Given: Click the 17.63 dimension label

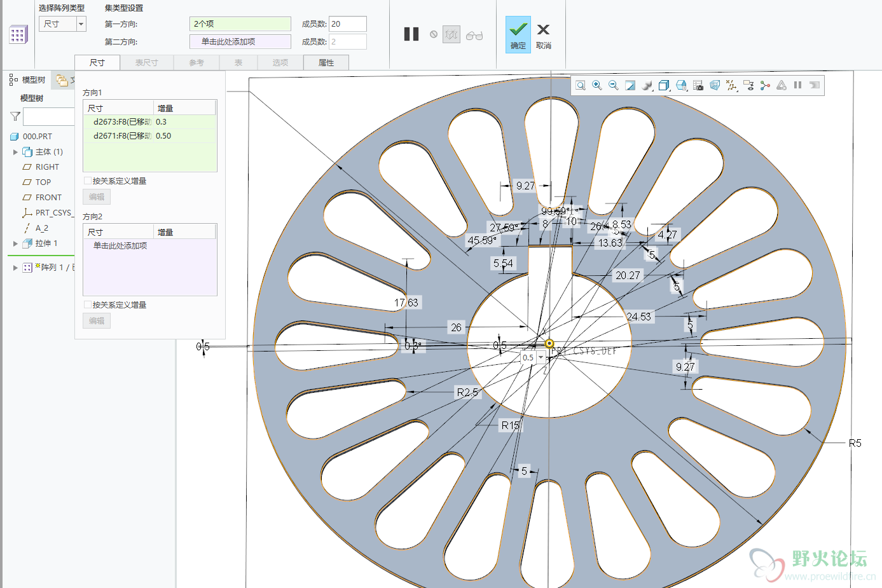Looking at the screenshot, I should pyautogui.click(x=407, y=303).
